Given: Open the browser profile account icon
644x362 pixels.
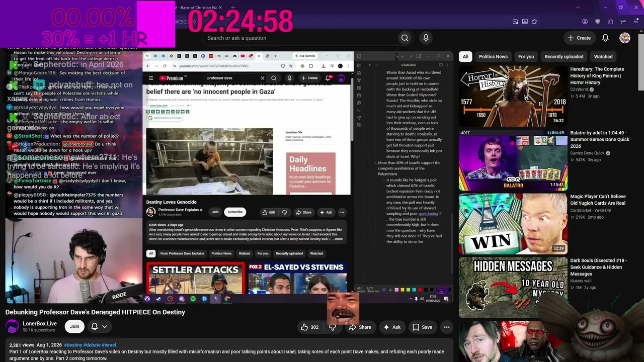Looking at the screenshot, I should 585,22.
